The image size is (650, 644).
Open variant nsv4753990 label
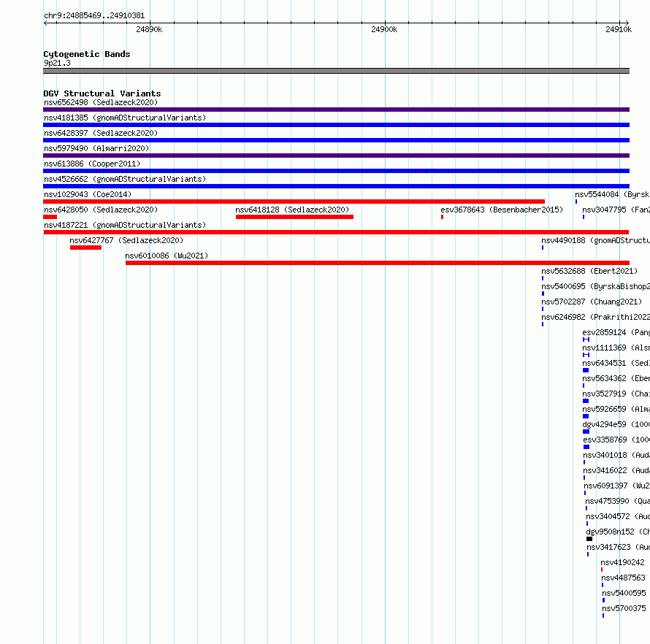[617, 501]
